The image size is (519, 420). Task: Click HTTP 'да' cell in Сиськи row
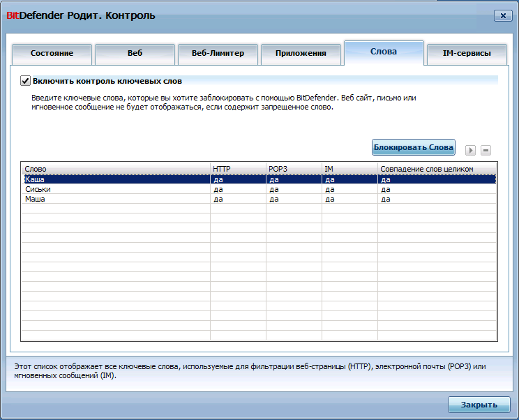tap(238, 189)
